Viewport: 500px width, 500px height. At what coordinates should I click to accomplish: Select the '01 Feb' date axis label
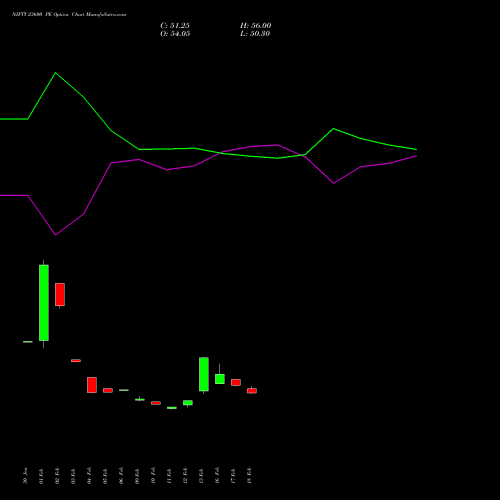[41, 476]
